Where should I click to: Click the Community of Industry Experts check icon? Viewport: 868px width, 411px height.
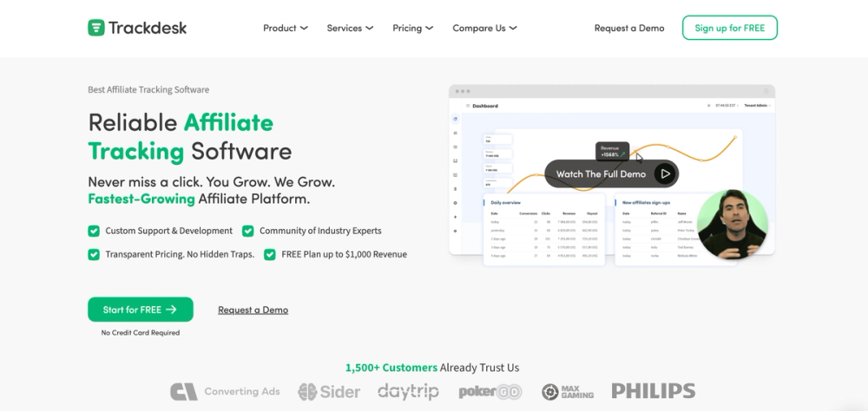(x=247, y=231)
